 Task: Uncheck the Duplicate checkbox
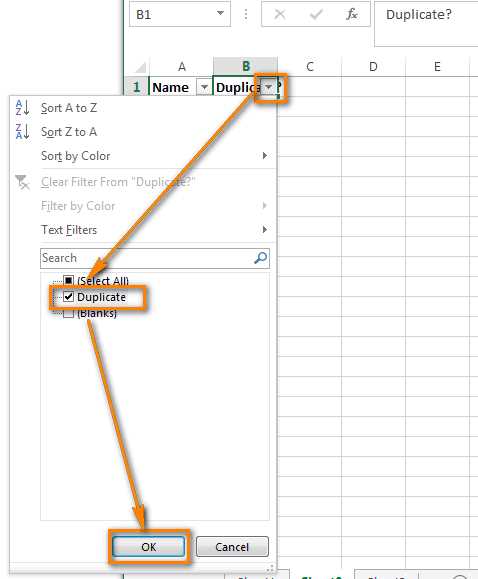pos(69,297)
